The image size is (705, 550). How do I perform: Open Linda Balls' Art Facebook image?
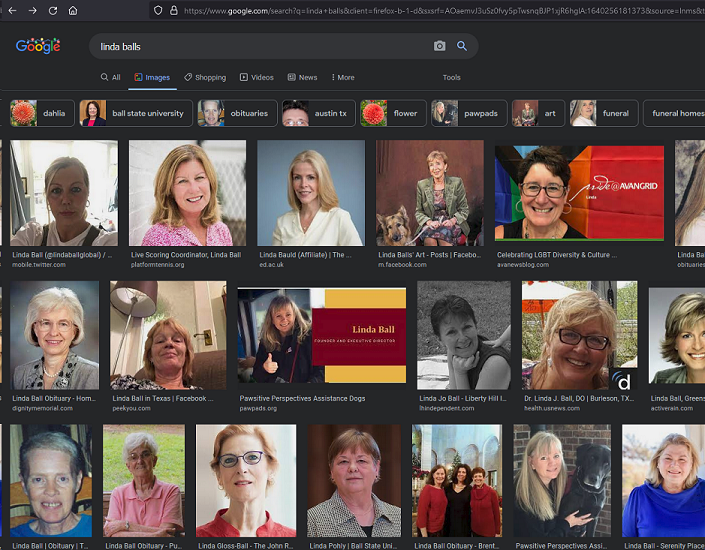coord(430,193)
